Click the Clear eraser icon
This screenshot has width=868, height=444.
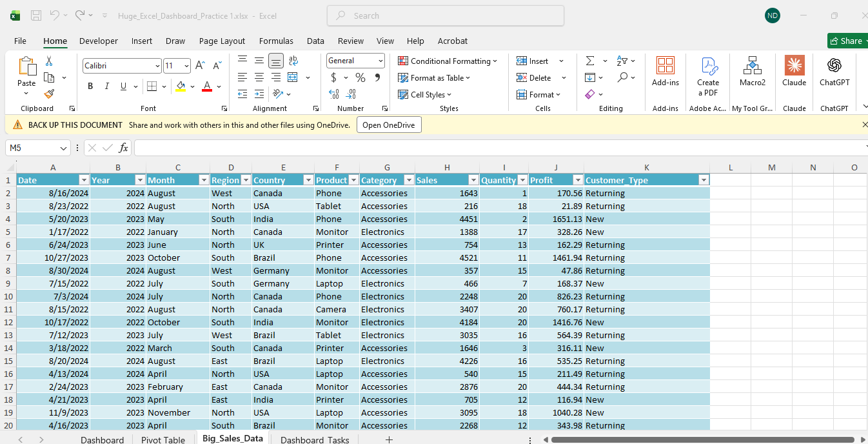pyautogui.click(x=590, y=94)
